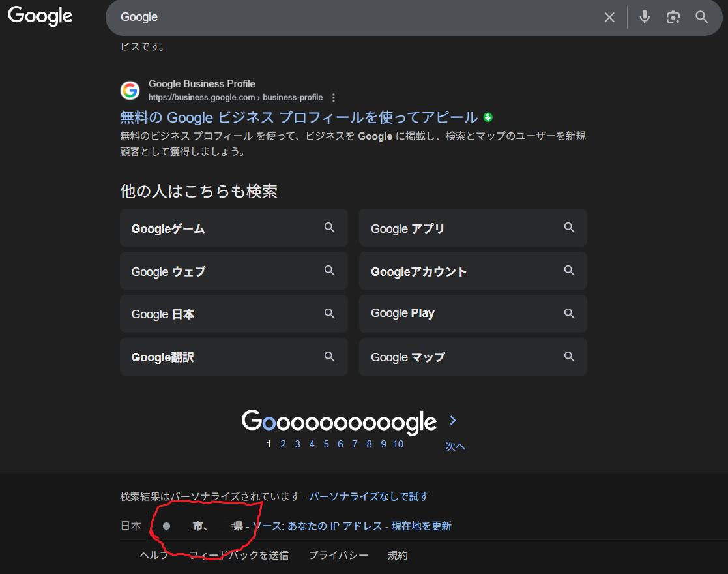The width and height of the screenshot is (728, 574).
Task: Clear the search box with X icon
Action: [609, 18]
